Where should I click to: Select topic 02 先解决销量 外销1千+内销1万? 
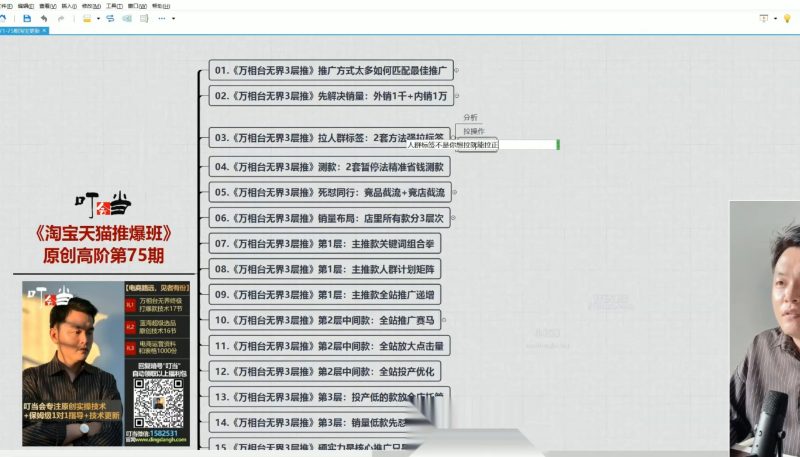[331, 95]
